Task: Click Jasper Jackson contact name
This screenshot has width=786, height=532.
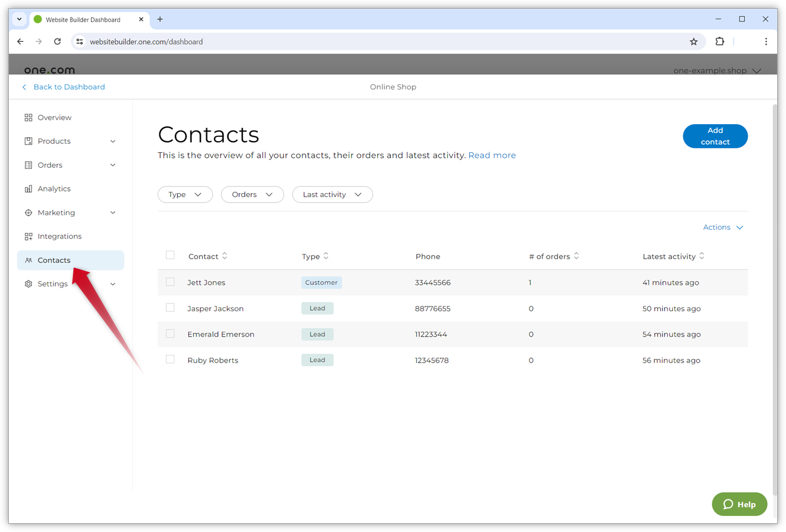Action: (x=215, y=308)
